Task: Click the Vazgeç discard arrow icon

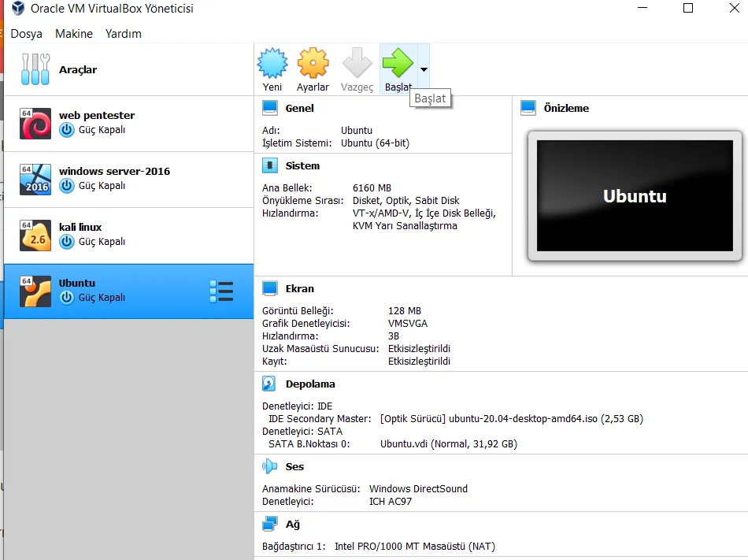Action: click(x=357, y=62)
